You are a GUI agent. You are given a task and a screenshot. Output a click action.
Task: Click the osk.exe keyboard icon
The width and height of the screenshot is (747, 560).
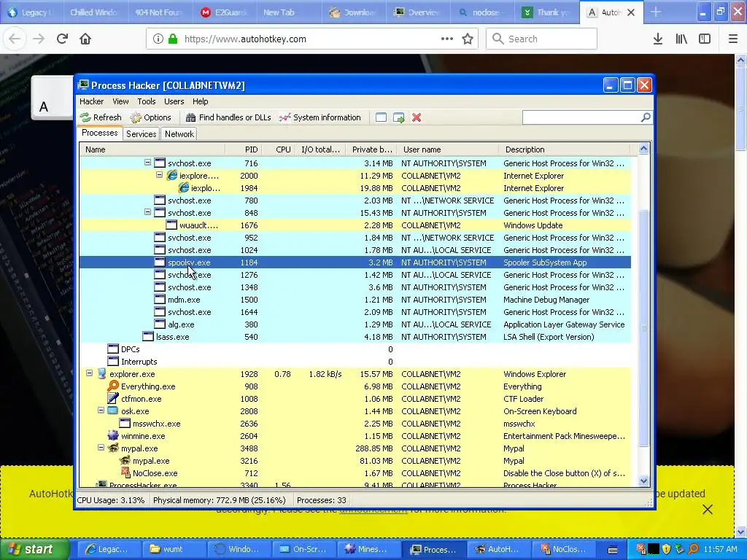[113, 411]
